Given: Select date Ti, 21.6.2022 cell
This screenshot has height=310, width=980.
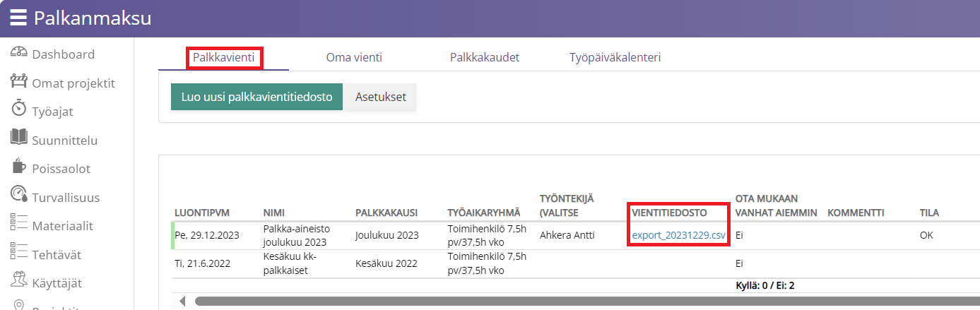Looking at the screenshot, I should pos(203,263).
